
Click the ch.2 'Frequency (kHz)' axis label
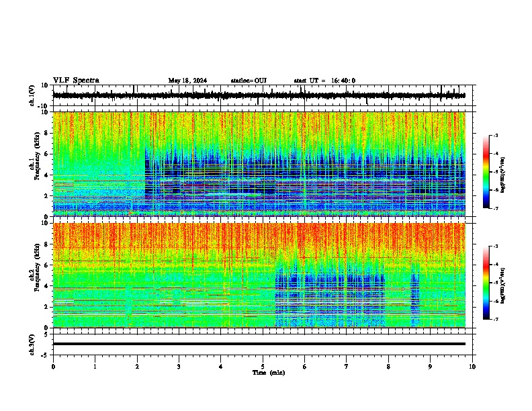(37, 267)
